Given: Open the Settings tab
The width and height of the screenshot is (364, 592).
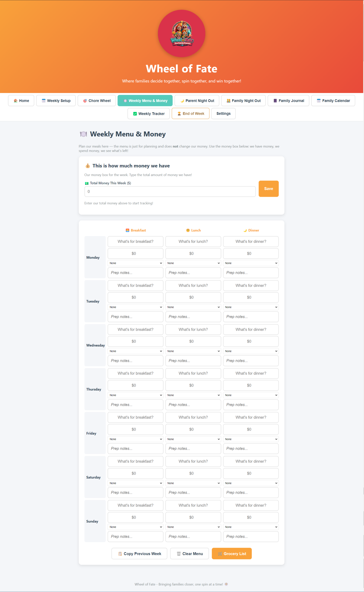Looking at the screenshot, I should 223,114.
